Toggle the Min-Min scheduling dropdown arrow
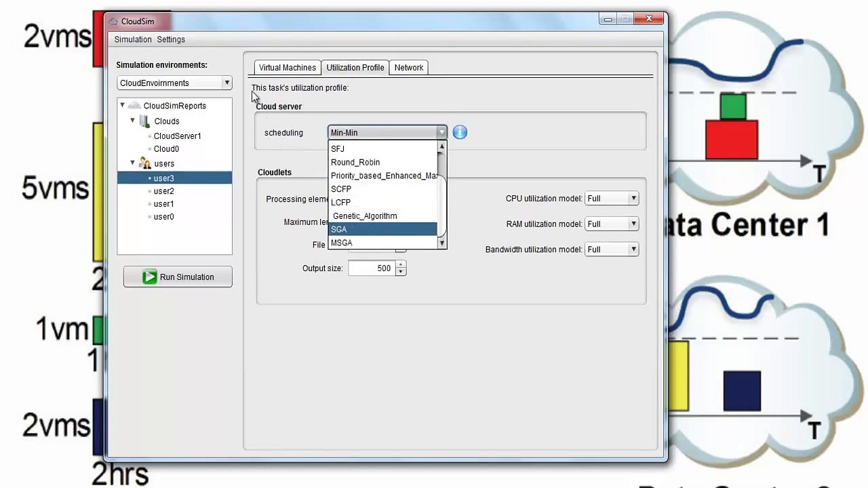The width and height of the screenshot is (868, 488). (x=441, y=133)
